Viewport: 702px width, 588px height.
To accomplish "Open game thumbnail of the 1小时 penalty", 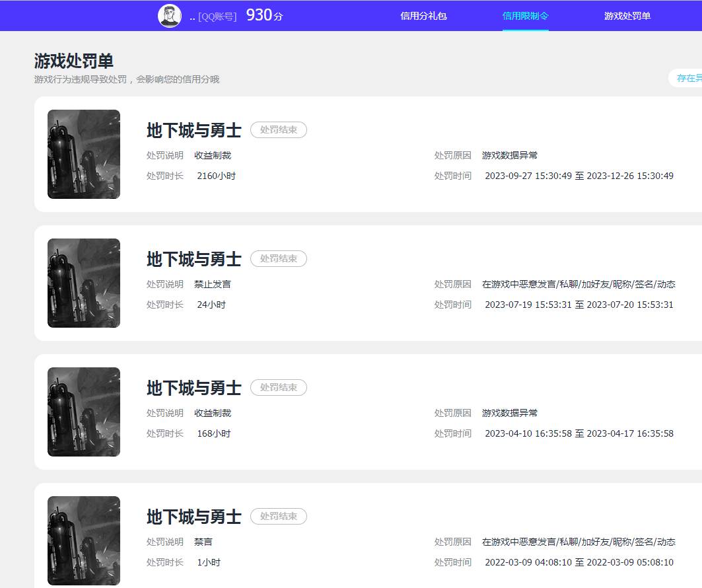I will coord(84,540).
